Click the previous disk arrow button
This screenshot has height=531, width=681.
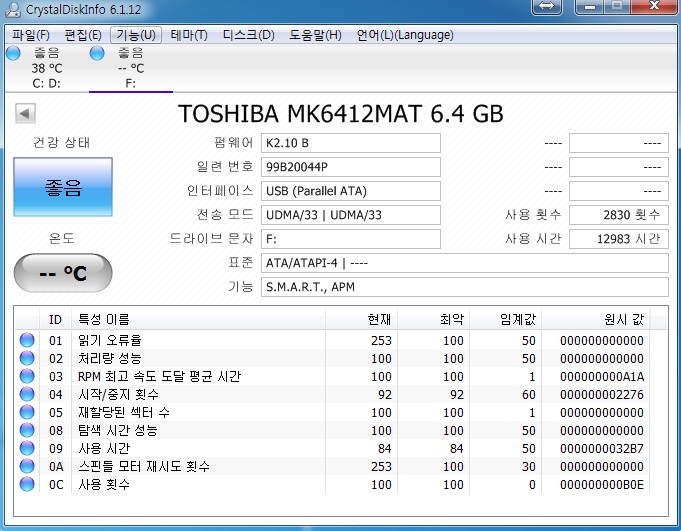point(25,114)
